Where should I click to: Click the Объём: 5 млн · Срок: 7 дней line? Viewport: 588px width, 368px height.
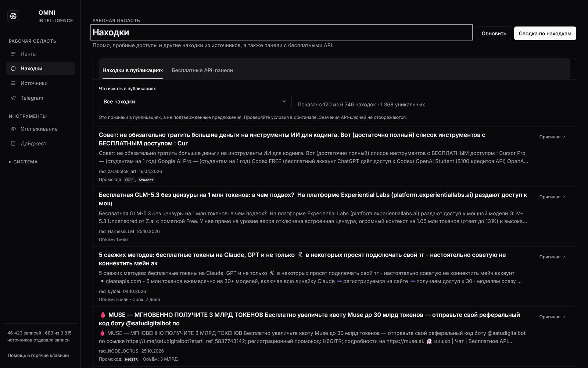[129, 300]
